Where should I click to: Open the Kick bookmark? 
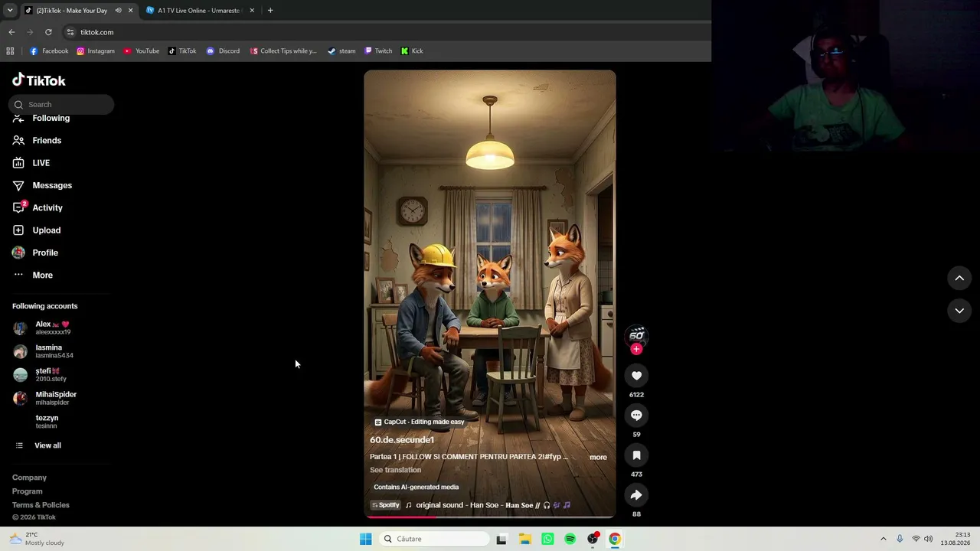(x=412, y=51)
